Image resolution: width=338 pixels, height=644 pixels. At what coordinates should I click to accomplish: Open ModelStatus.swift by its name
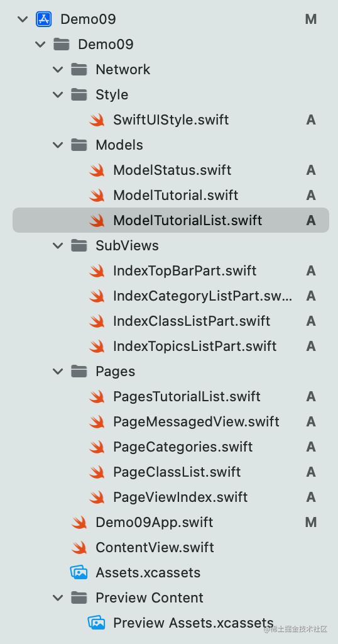tap(172, 170)
